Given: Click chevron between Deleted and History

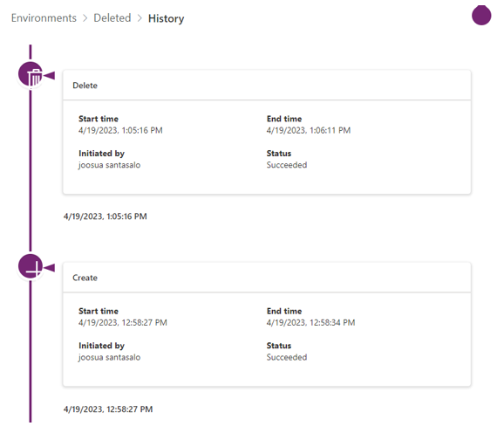Looking at the screenshot, I should pos(140,18).
